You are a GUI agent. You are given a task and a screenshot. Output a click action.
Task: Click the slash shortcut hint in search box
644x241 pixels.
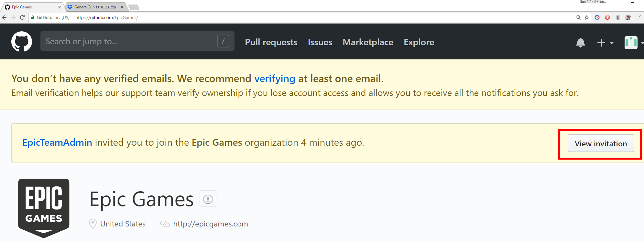(x=223, y=41)
